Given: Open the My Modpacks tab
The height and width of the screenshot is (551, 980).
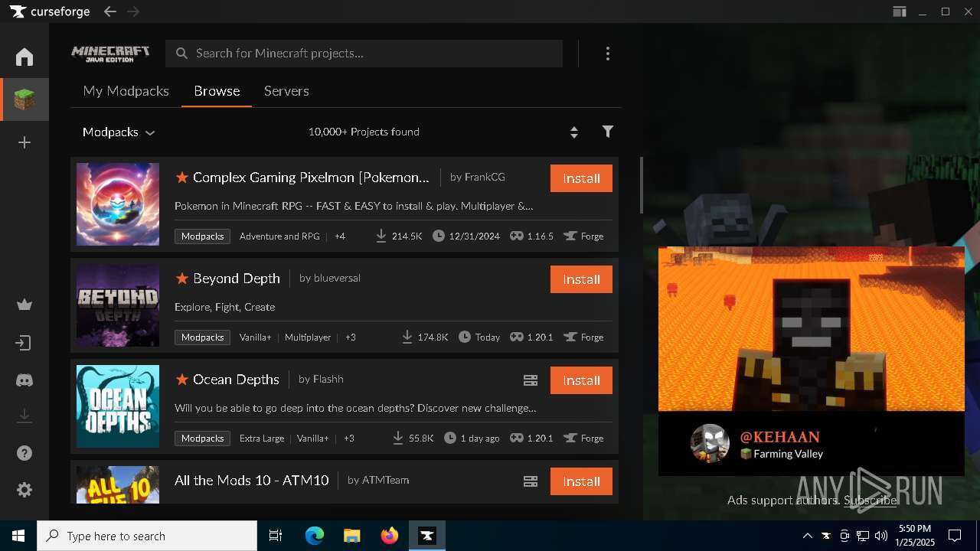Looking at the screenshot, I should 126,91.
